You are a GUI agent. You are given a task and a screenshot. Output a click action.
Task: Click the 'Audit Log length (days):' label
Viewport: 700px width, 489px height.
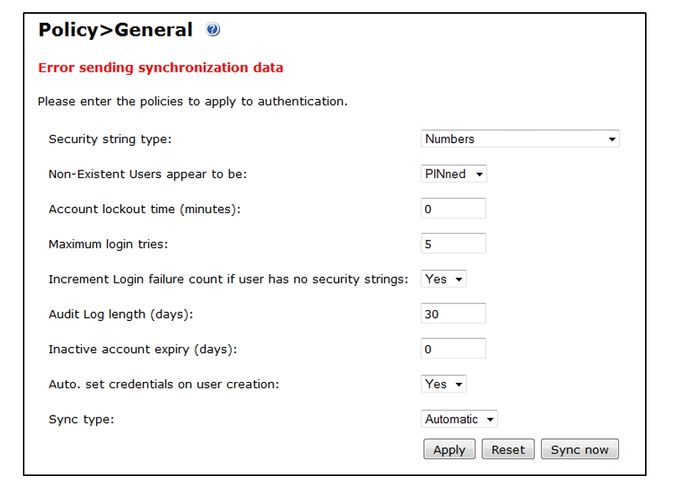click(120, 314)
